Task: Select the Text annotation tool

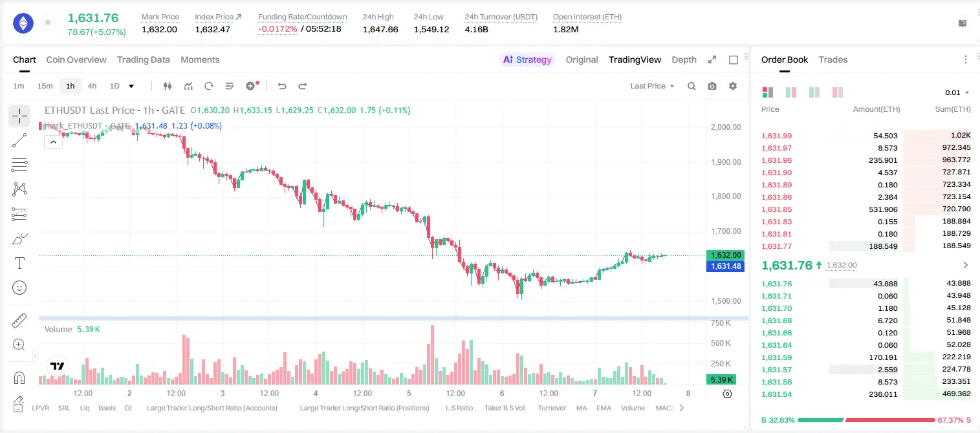Action: pyautogui.click(x=19, y=263)
